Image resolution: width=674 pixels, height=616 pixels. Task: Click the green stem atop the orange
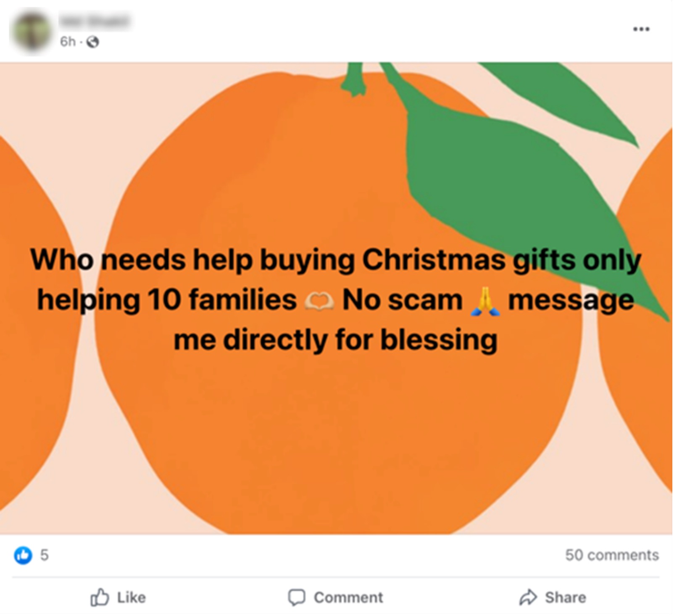[x=355, y=80]
